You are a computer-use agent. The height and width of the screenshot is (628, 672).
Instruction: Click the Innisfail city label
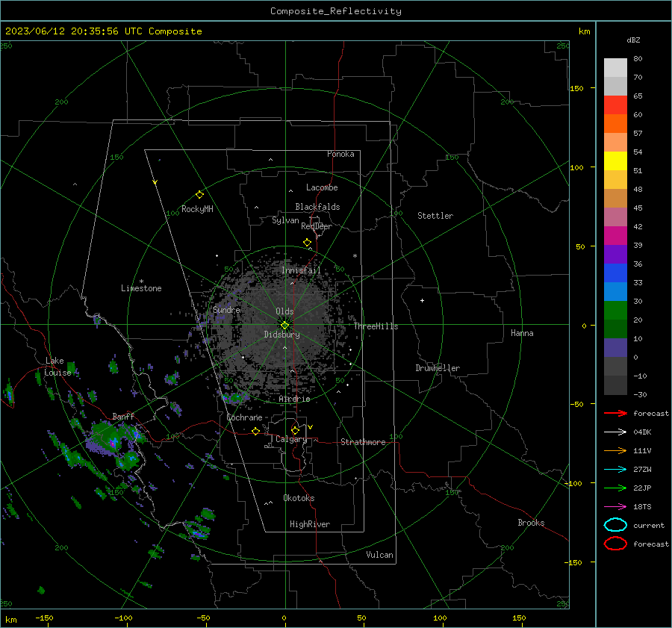click(301, 270)
